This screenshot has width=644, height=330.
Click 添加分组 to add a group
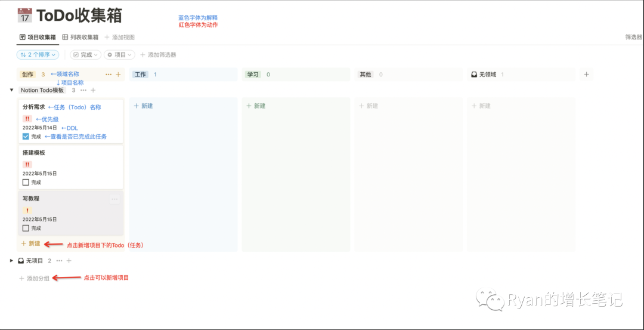[x=35, y=278]
